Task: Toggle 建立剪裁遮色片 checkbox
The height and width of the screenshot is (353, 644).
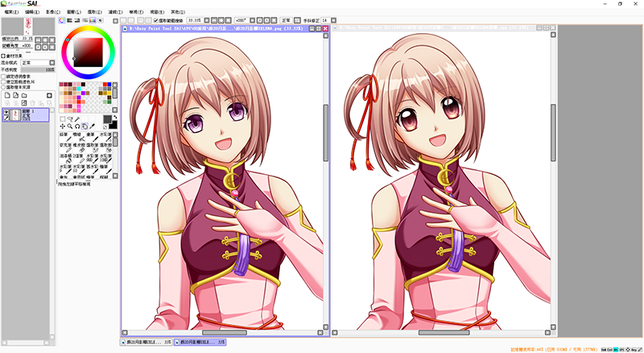Action: (x=3, y=82)
